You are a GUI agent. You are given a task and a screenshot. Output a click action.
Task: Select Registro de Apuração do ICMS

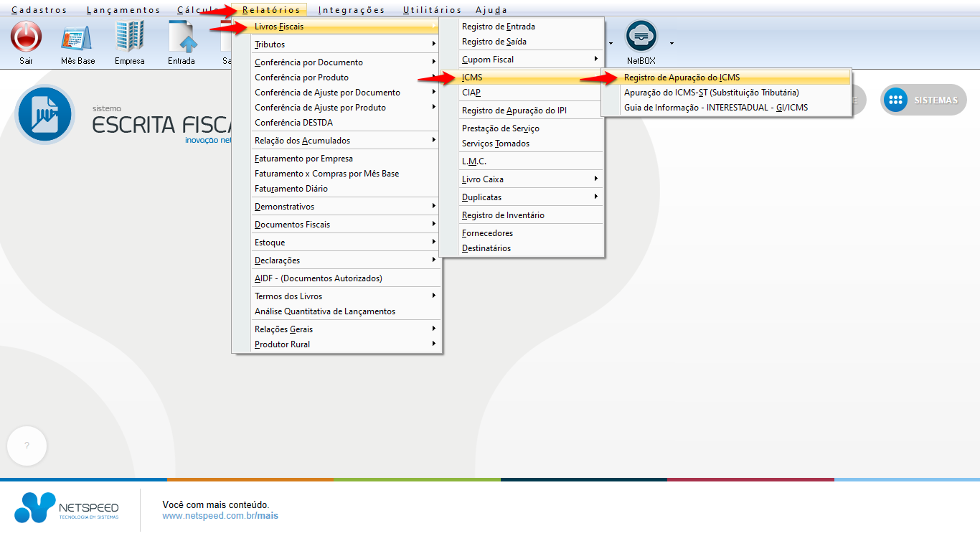(x=682, y=77)
